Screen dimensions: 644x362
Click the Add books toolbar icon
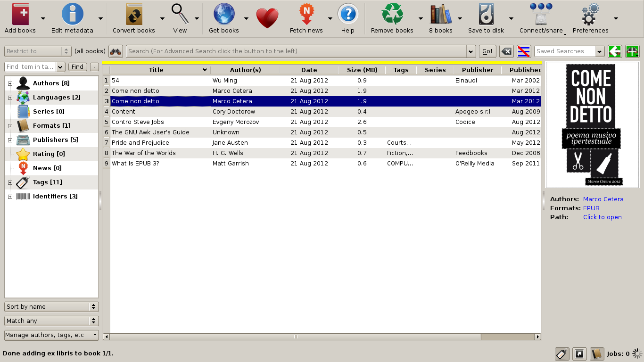(20, 14)
